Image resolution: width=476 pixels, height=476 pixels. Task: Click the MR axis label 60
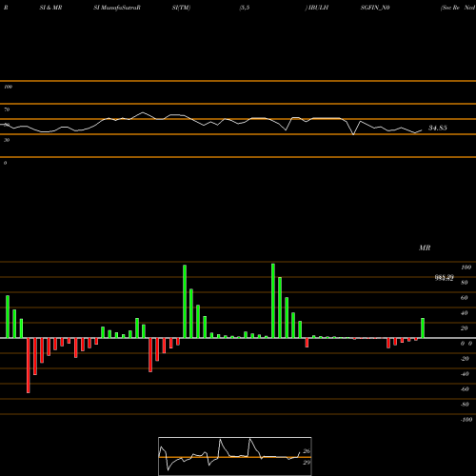click(465, 298)
